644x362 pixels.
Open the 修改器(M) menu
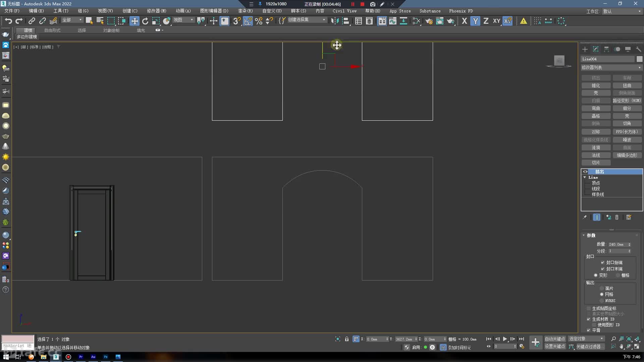click(x=157, y=11)
